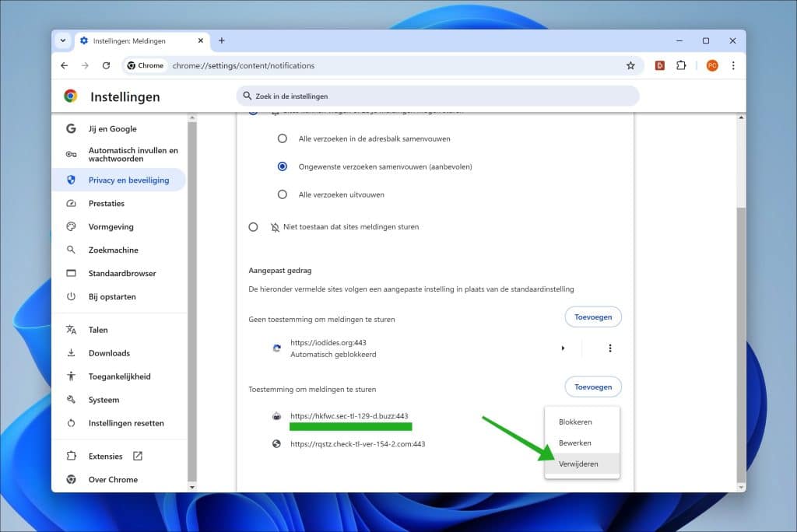Image resolution: width=797 pixels, height=532 pixels.
Task: Click the Automatisch geblokkeerd status text
Action: 333,354
